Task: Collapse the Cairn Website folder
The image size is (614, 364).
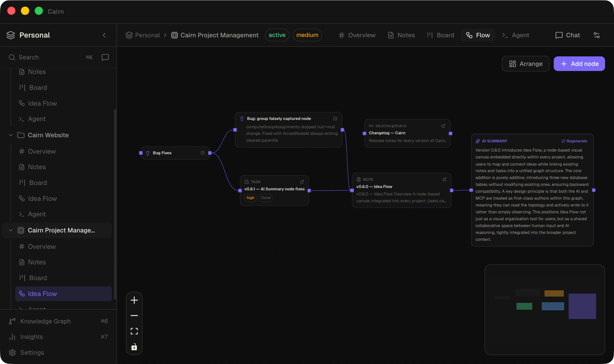Action: coord(11,135)
